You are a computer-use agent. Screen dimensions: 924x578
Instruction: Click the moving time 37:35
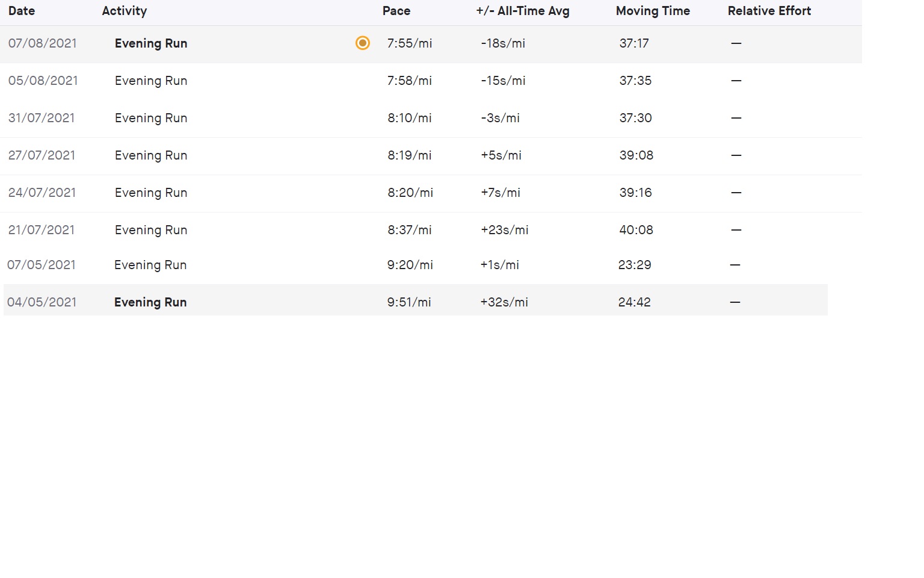pos(636,81)
